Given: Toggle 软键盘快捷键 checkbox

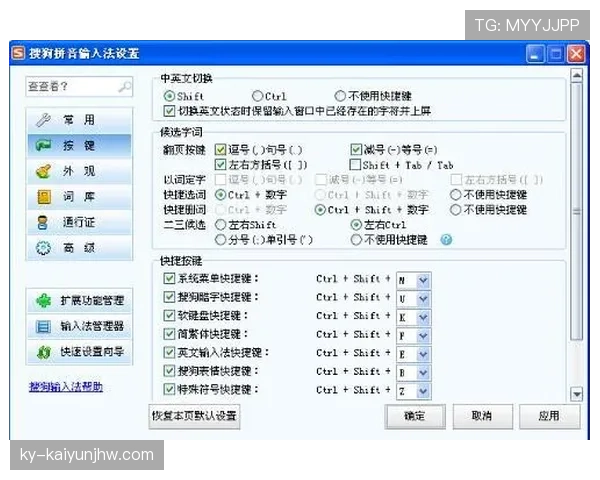Looking at the screenshot, I should (x=169, y=315).
